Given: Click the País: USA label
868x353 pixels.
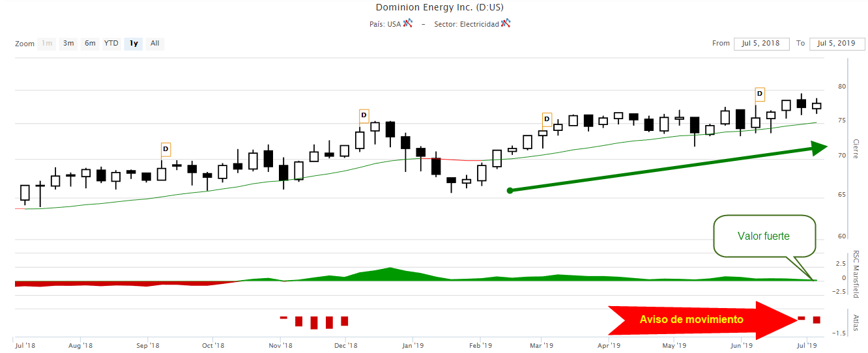Looking at the screenshot, I should (385, 24).
